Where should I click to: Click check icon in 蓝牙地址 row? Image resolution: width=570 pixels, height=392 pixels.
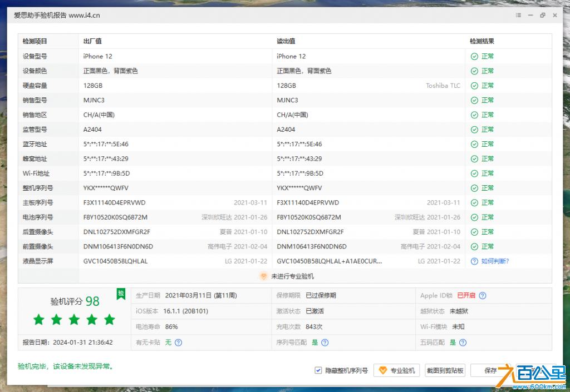(x=474, y=144)
